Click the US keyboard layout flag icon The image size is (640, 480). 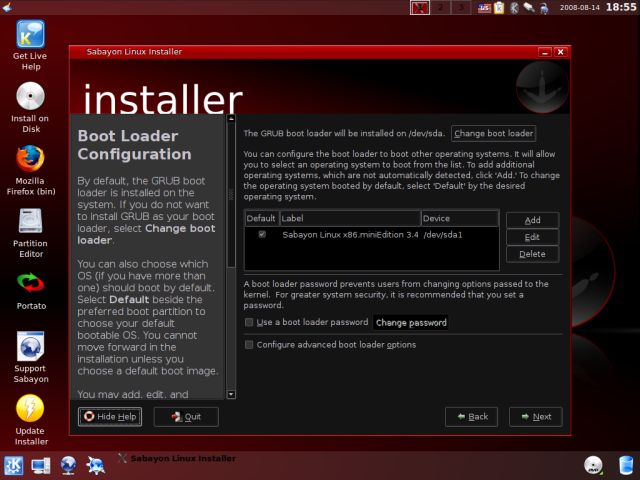click(x=484, y=8)
